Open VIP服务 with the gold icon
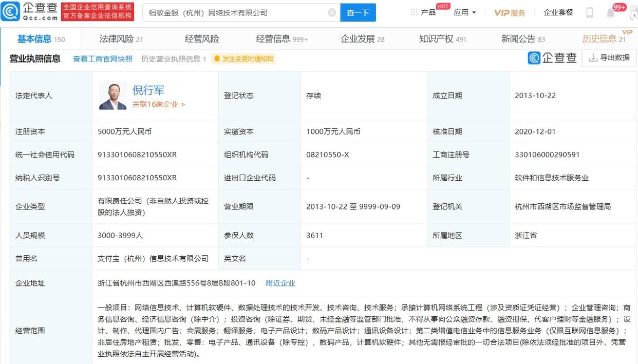Image resolution: width=638 pixels, height=364 pixels. [510, 12]
